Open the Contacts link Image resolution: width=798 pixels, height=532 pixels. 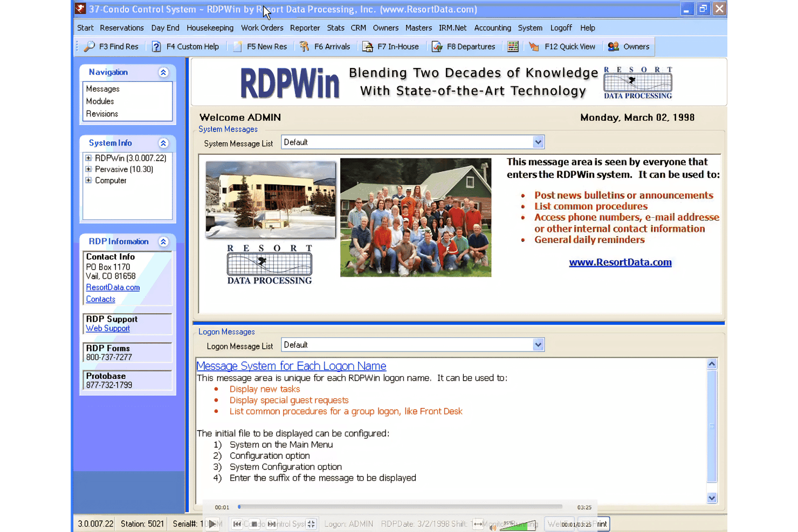coord(101,299)
